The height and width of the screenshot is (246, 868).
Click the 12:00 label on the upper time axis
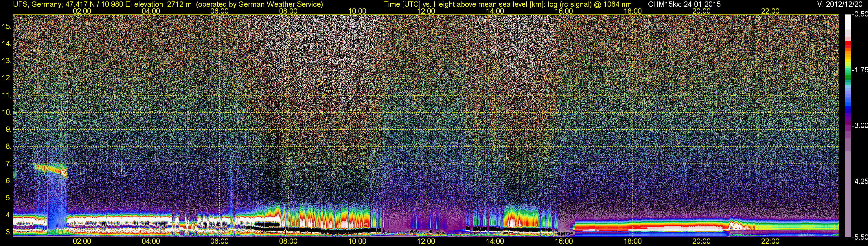point(426,11)
